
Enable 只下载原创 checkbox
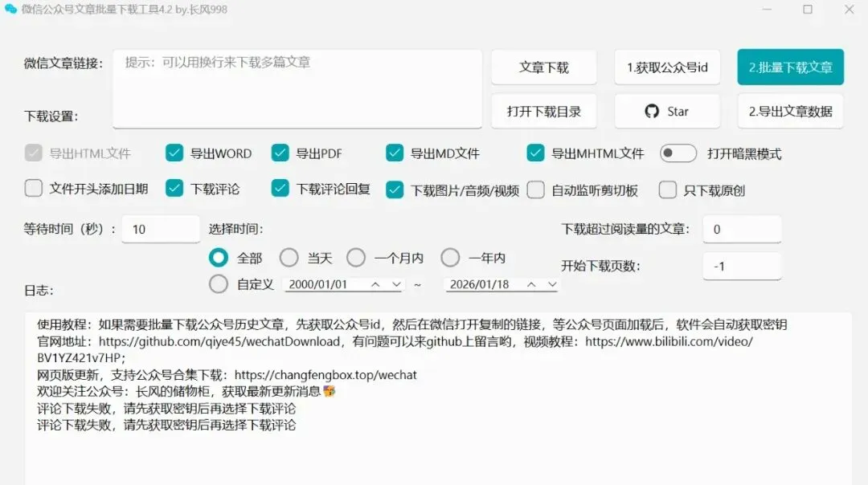668,190
